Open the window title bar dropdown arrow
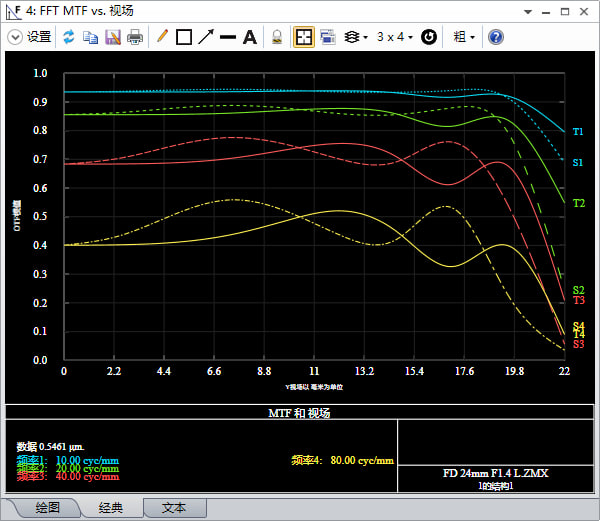 pyautogui.click(x=528, y=12)
